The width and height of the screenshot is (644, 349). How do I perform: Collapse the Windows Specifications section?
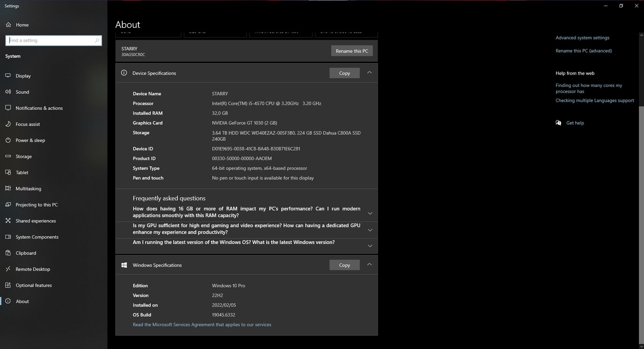point(369,265)
